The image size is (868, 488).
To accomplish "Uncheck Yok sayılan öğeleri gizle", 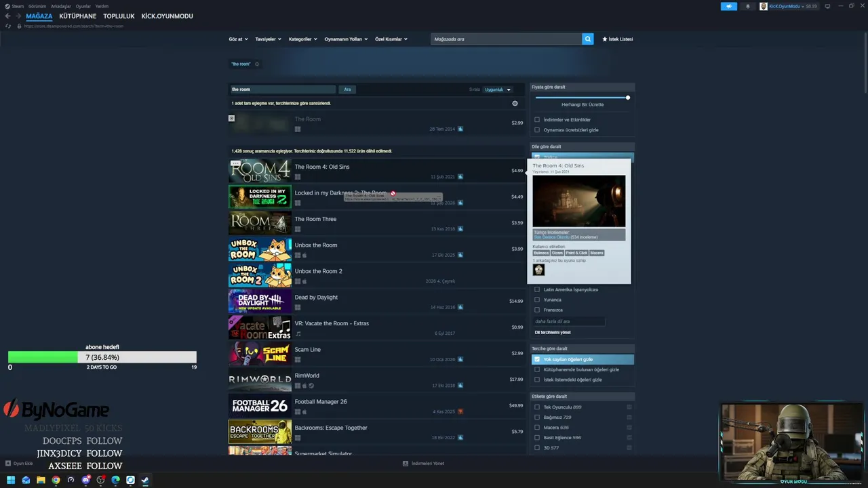I will point(537,359).
